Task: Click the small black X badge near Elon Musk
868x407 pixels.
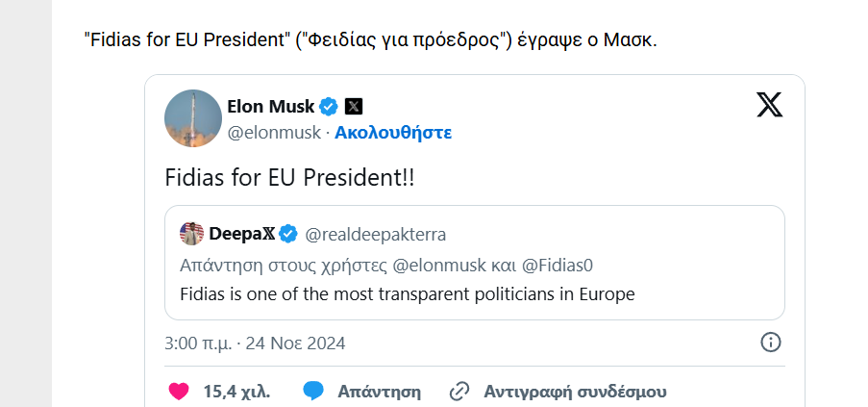Action: 354,106
